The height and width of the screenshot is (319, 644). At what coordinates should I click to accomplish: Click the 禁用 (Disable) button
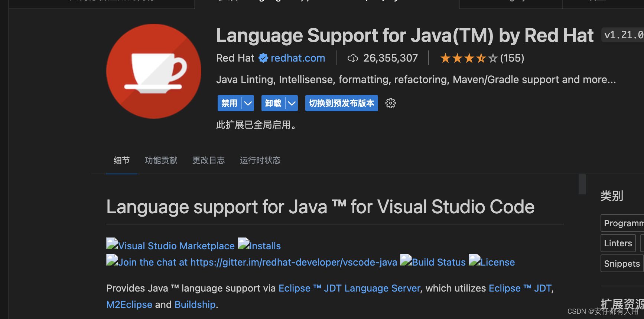pyautogui.click(x=230, y=103)
